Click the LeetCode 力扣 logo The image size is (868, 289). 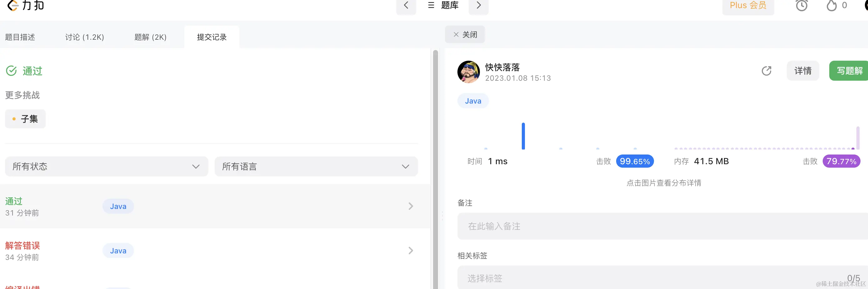pyautogui.click(x=26, y=5)
